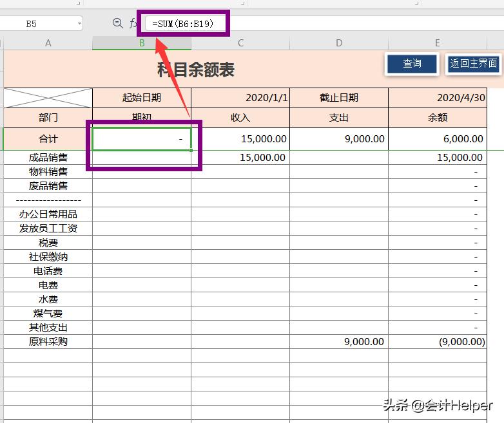Click the diagonal-crossed cell above 部门
The image size is (504, 423).
(x=48, y=98)
